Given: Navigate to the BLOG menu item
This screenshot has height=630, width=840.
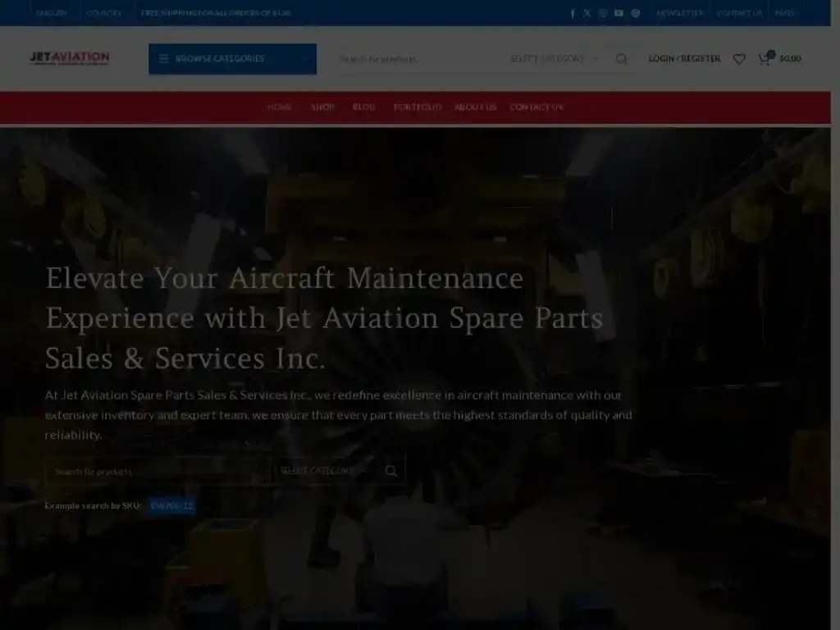Looking at the screenshot, I should point(363,107).
